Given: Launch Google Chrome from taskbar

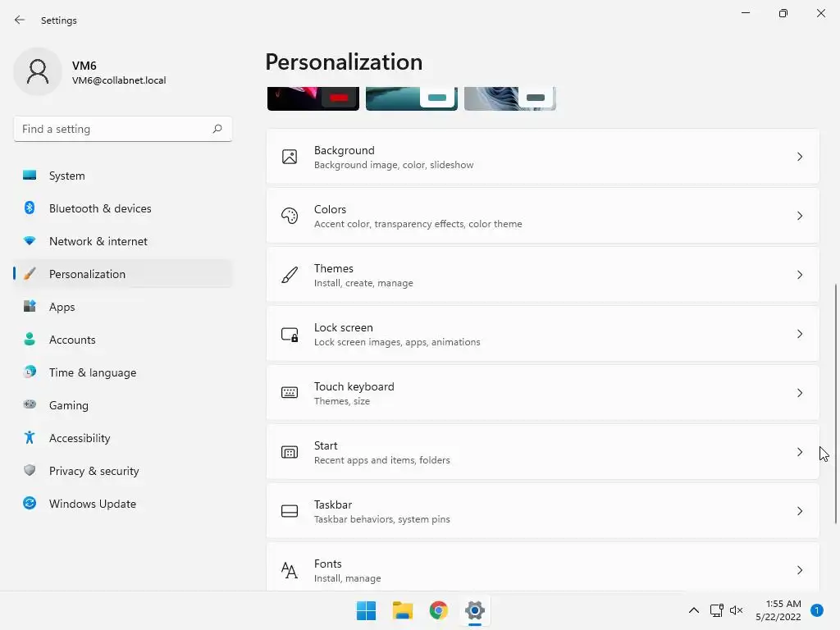Looking at the screenshot, I should (438, 610).
